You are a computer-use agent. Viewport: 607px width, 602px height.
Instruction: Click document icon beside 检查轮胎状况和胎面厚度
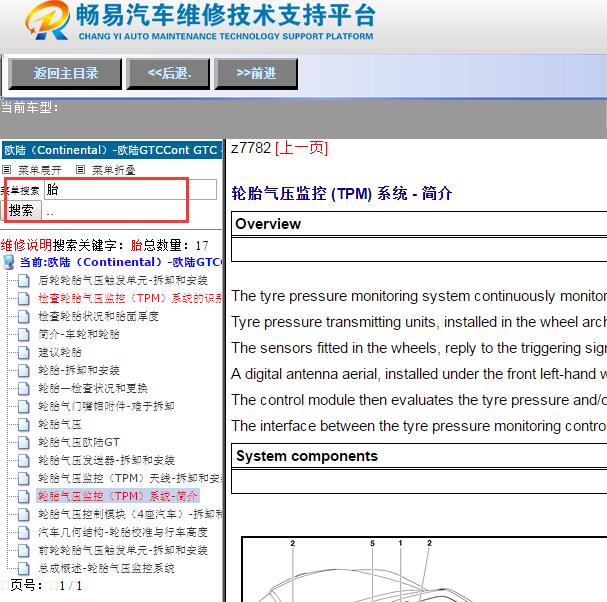(24, 316)
